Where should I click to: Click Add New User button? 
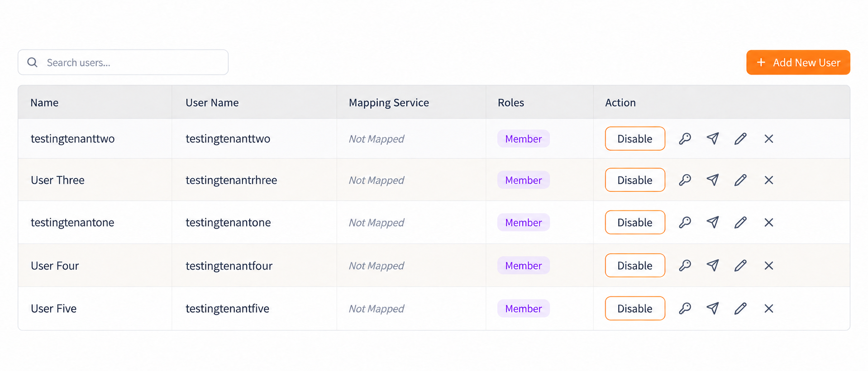point(798,62)
